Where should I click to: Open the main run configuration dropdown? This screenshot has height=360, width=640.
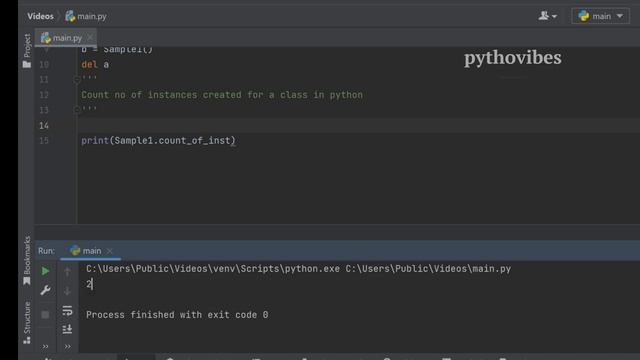click(x=600, y=16)
